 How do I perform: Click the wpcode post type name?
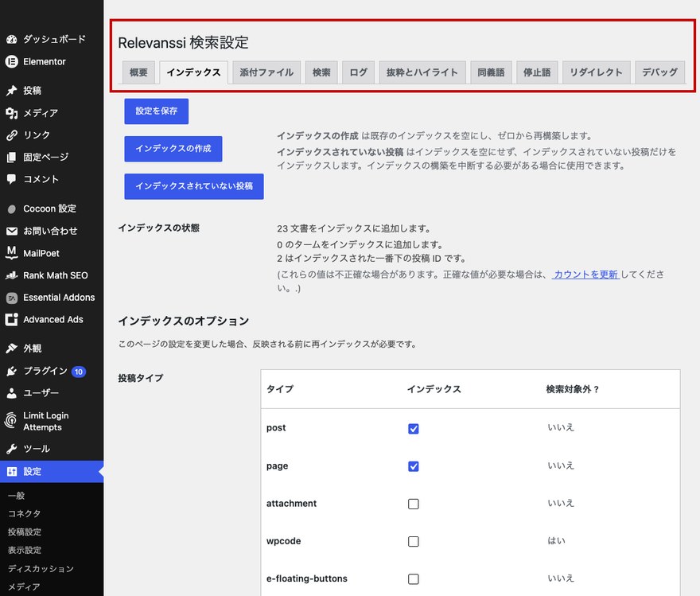click(x=283, y=541)
